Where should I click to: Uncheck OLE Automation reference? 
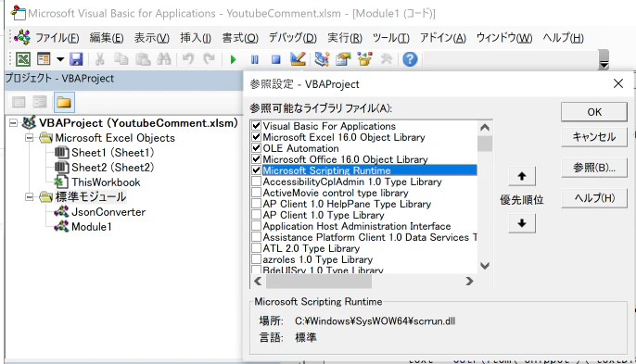click(256, 148)
